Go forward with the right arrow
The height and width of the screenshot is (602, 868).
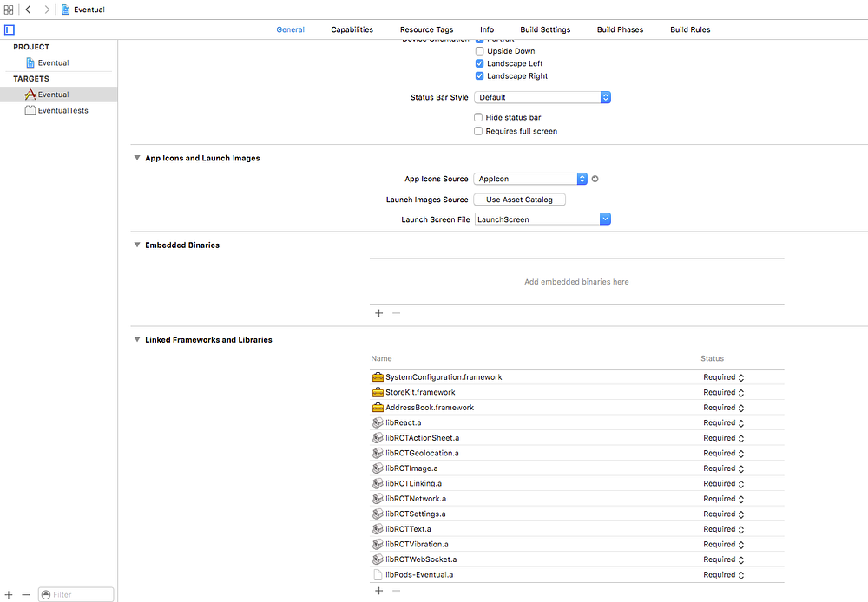click(x=47, y=10)
